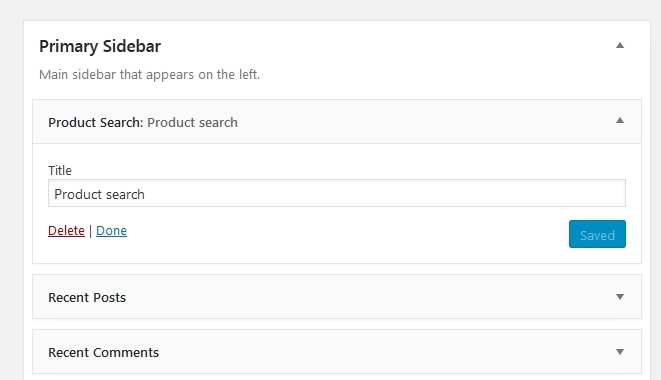Click the separator between Delete and Done
Viewport: 661px width, 380px height.
coord(90,231)
